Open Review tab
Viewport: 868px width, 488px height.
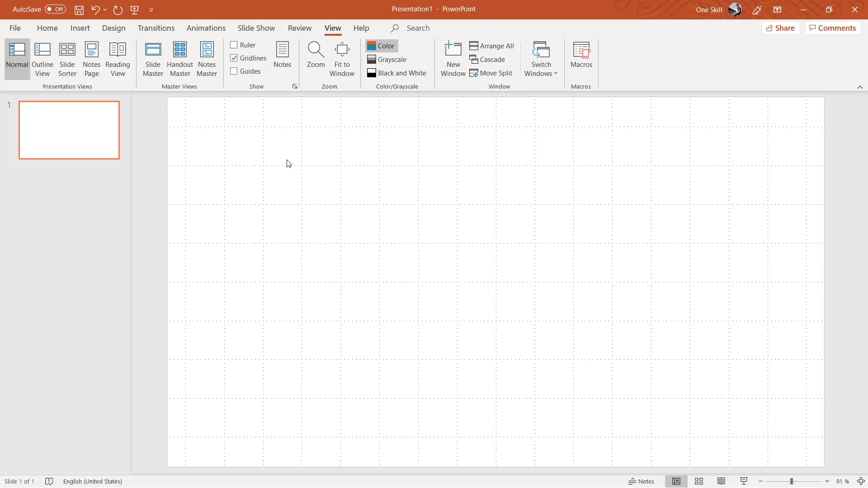299,28
